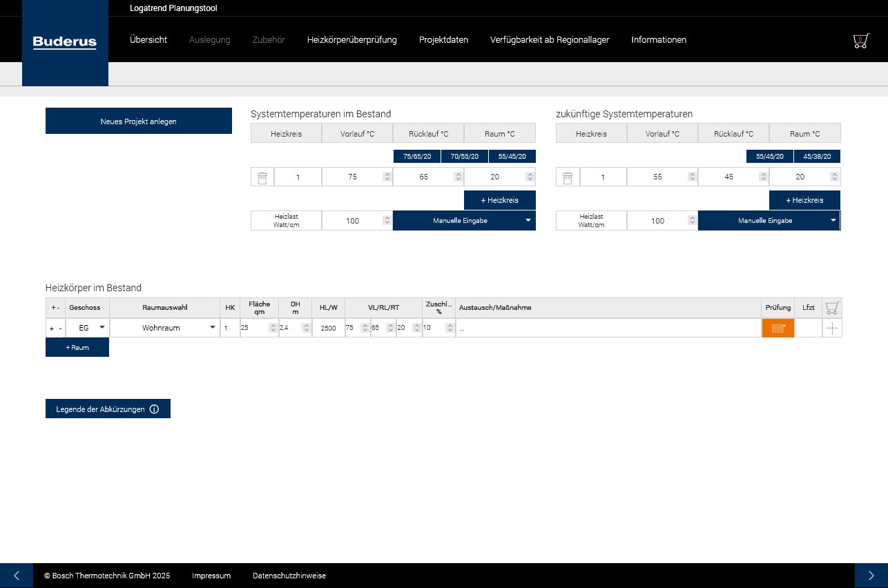The height and width of the screenshot is (588, 888).
Task: Go to next page with right arrow
Action: 871,576
